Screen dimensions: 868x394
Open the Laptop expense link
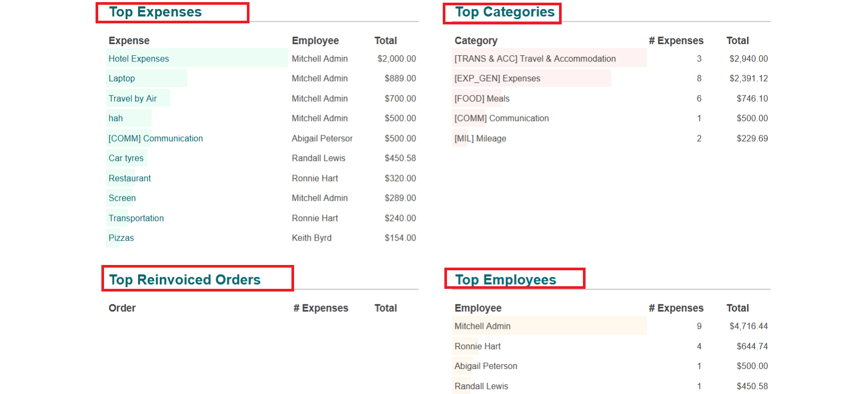[x=122, y=78]
